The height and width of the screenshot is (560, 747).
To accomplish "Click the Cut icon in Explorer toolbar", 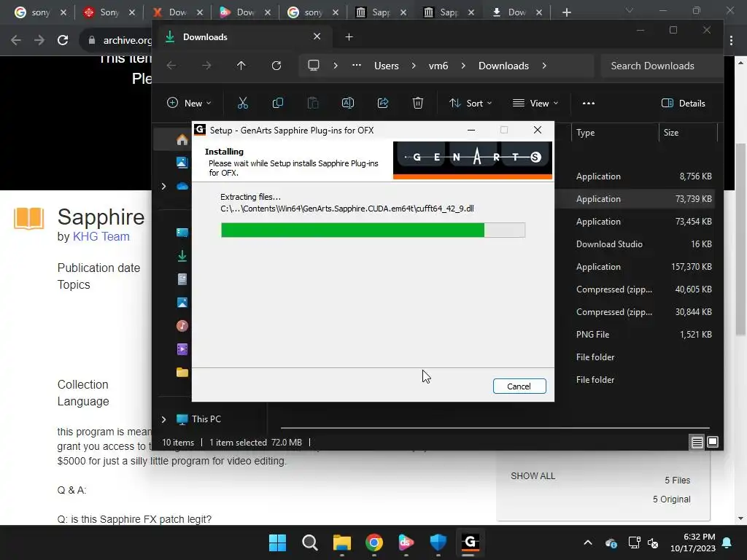I will [x=243, y=103].
